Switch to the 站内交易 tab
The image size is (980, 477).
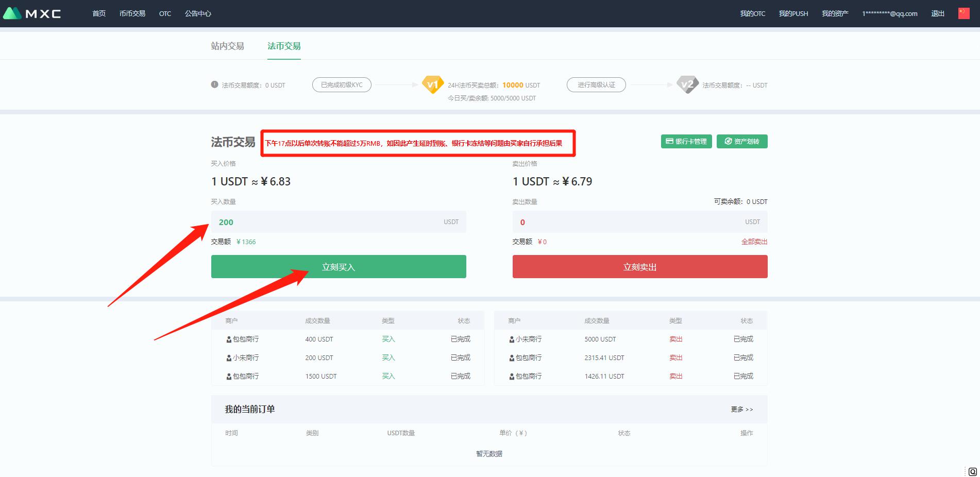coord(227,46)
